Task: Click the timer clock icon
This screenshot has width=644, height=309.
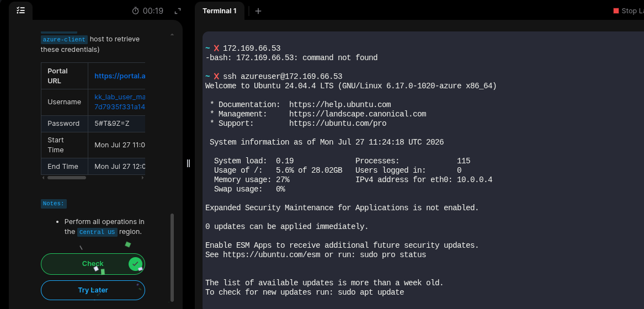Action: (136, 11)
